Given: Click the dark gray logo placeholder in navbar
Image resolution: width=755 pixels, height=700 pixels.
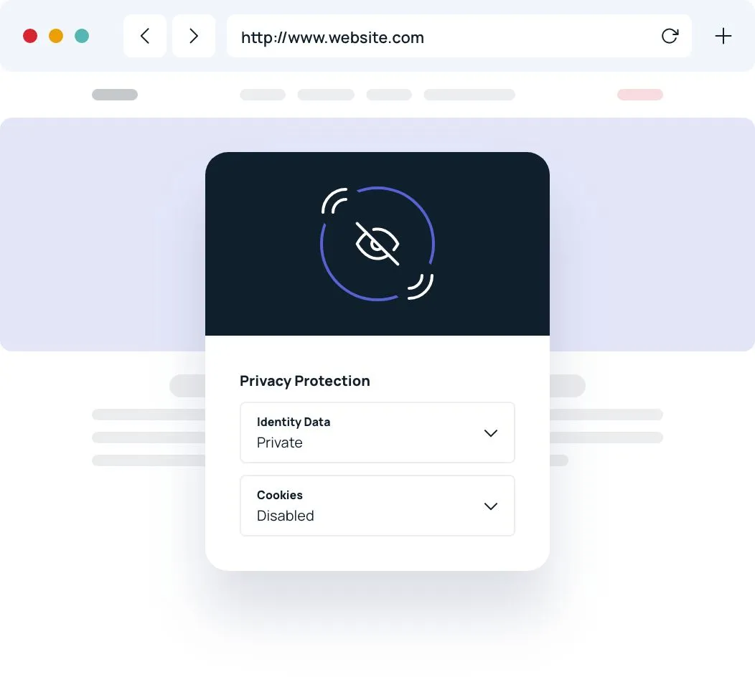Looking at the screenshot, I should click(115, 95).
